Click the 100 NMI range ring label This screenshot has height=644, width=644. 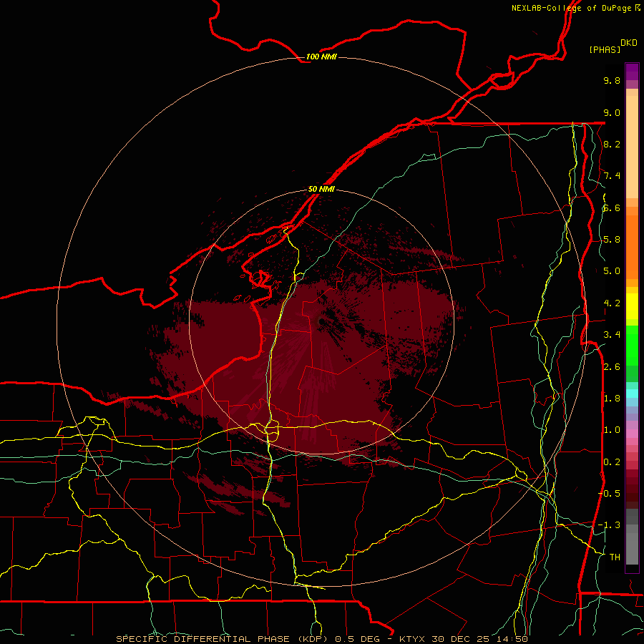(x=321, y=57)
